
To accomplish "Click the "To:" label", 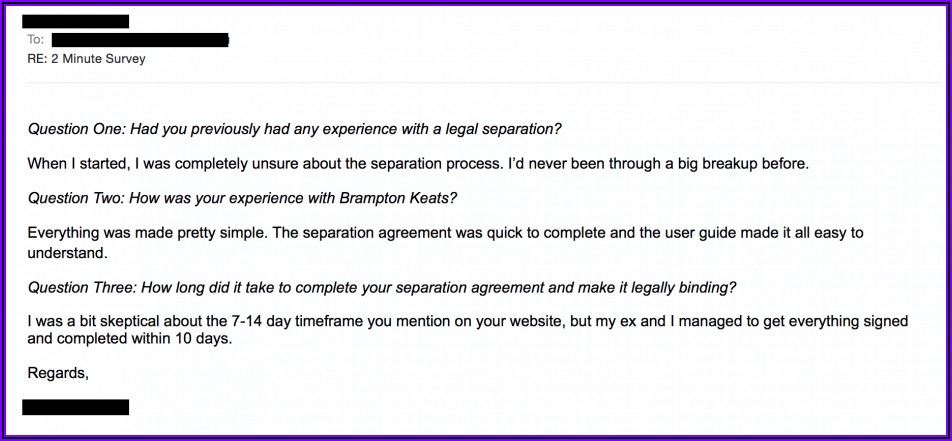I will tap(36, 40).
